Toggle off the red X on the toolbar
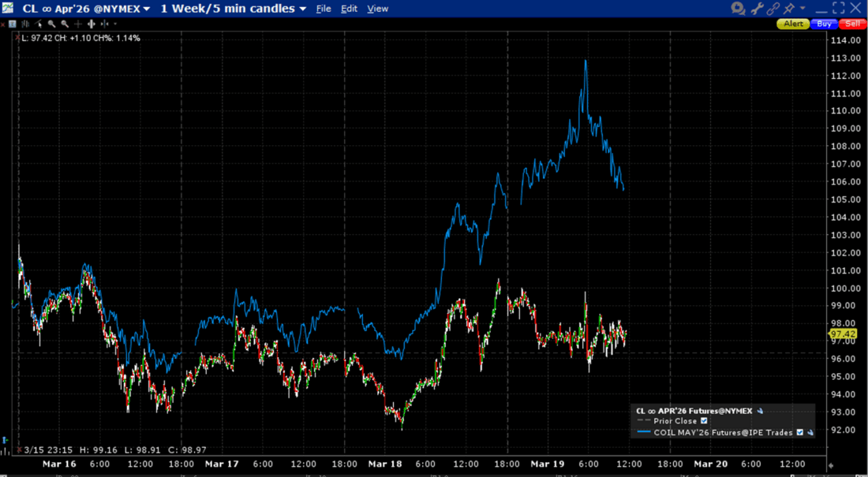This screenshot has height=477, width=868. (4, 24)
